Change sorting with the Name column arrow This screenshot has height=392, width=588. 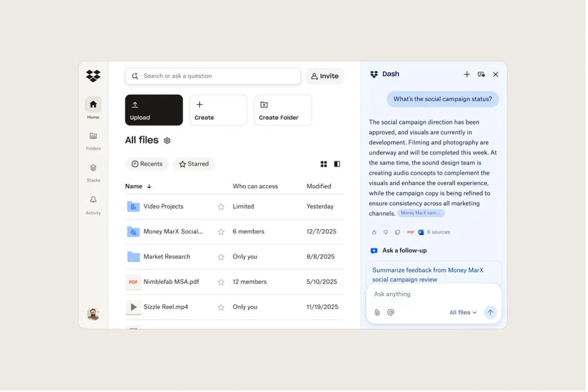pyautogui.click(x=149, y=186)
